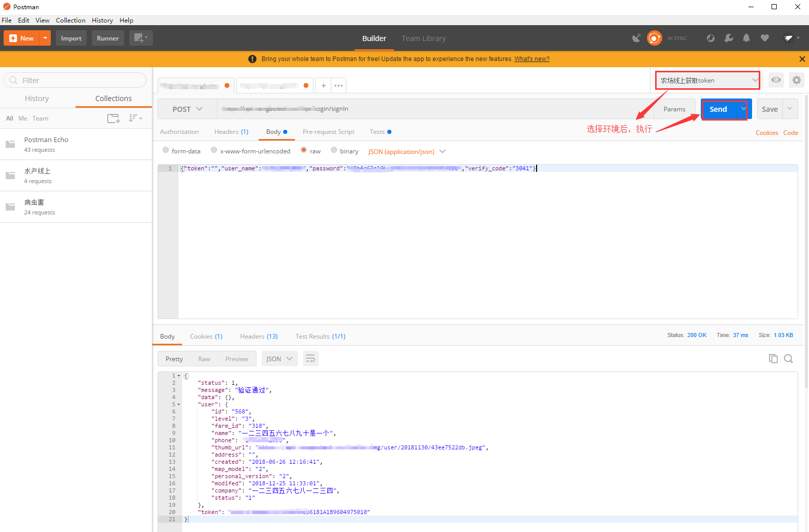Open the request Headers (1) tab
Viewport: 809px width, 532px height.
point(231,132)
